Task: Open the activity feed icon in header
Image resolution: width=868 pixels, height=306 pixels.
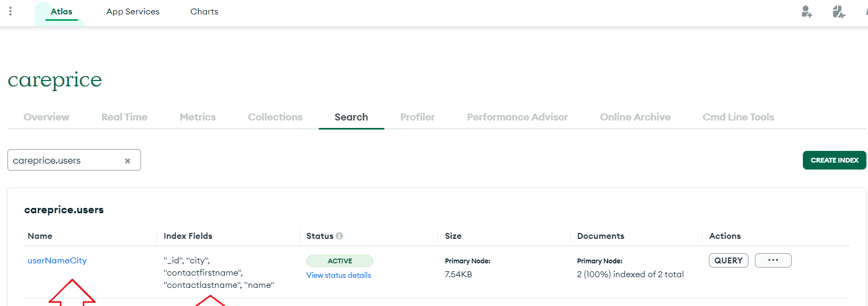Action: pos(839,11)
